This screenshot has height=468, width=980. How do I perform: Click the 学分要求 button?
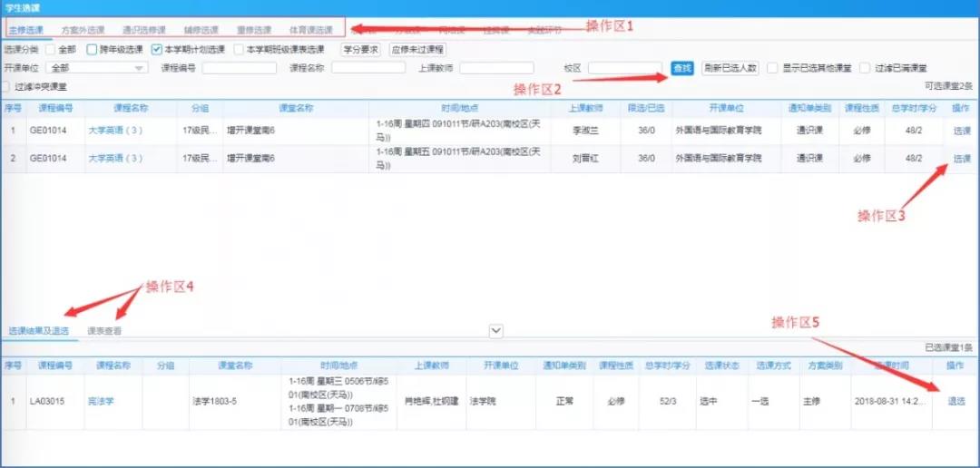tap(360, 50)
